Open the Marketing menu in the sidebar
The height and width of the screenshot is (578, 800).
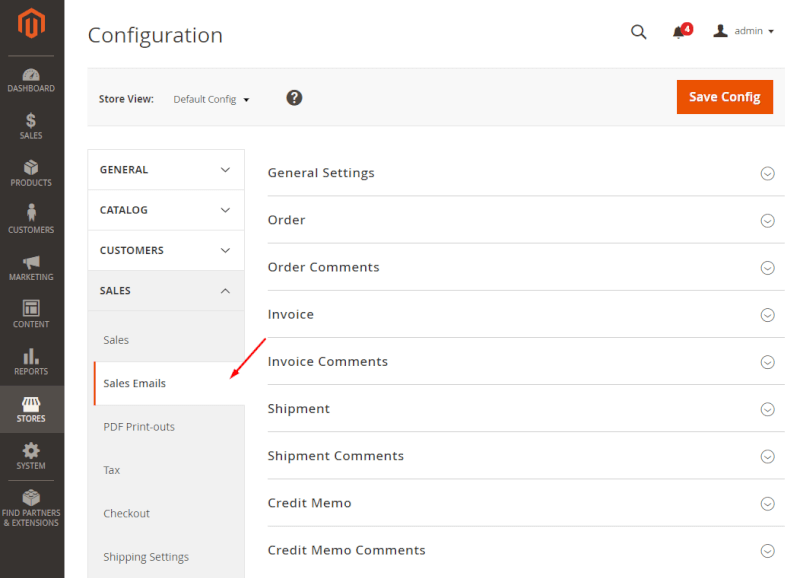coord(31,263)
